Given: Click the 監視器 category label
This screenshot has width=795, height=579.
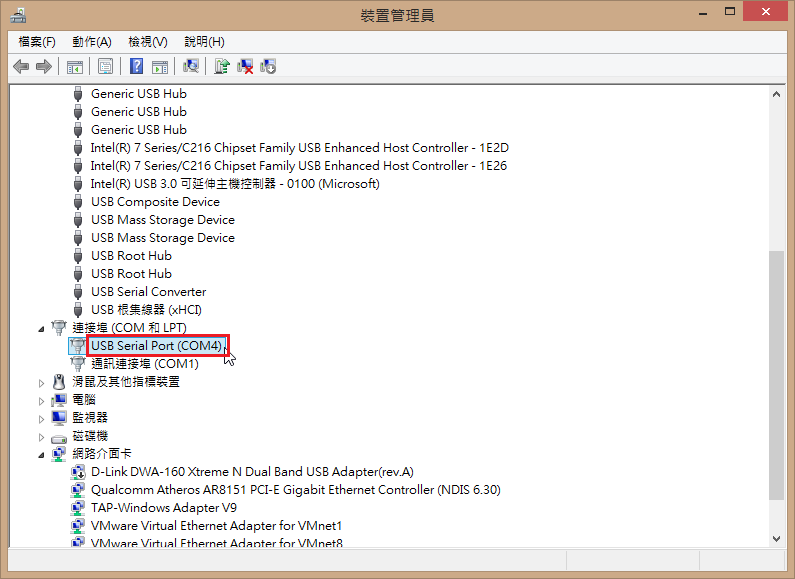Looking at the screenshot, I should tap(90, 418).
